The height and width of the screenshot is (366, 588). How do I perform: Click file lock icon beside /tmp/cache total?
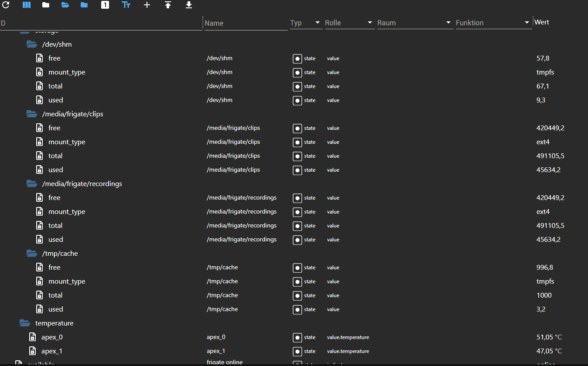pyautogui.click(x=39, y=295)
